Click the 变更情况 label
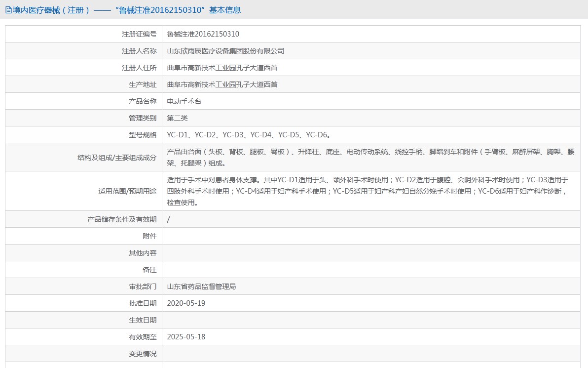 pyautogui.click(x=143, y=354)
